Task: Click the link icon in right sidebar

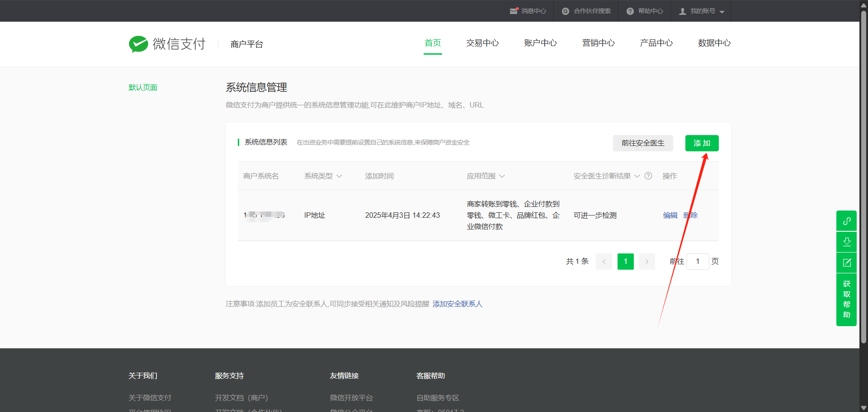Action: 846,221
